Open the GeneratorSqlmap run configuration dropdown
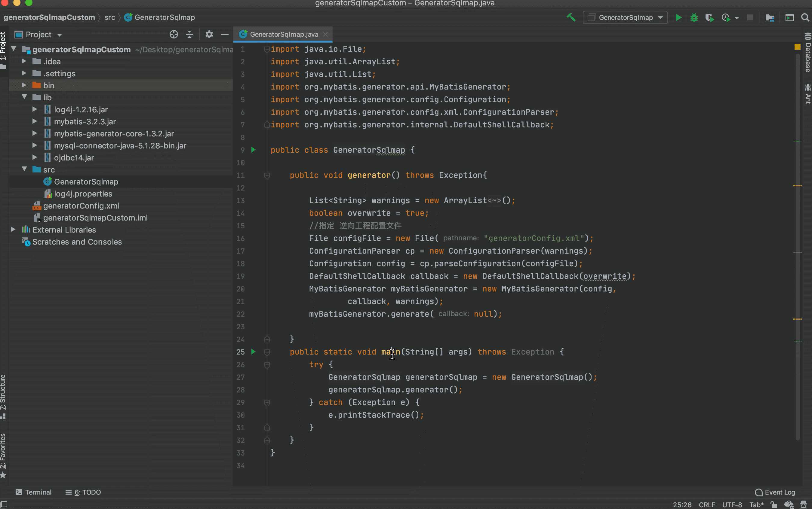Viewport: 812px width, 509px height. 625,17
